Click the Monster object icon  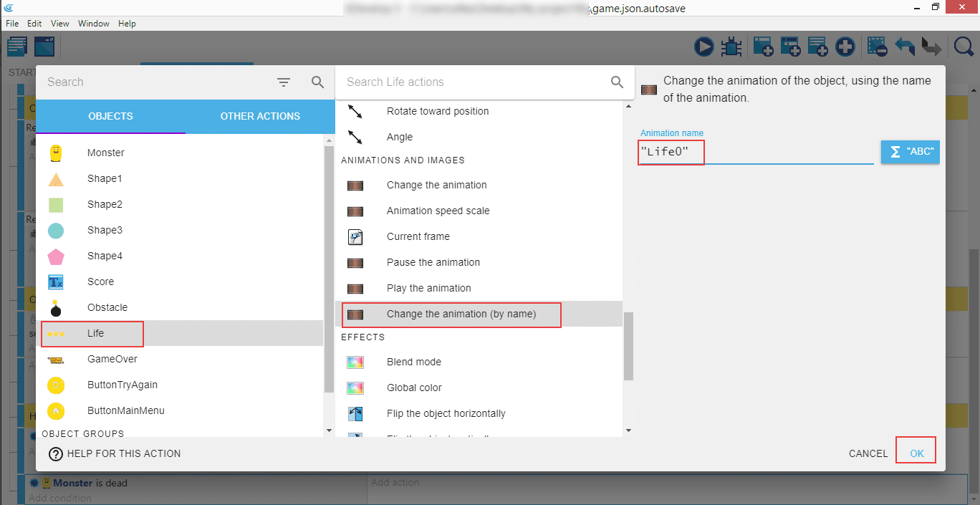(x=56, y=153)
